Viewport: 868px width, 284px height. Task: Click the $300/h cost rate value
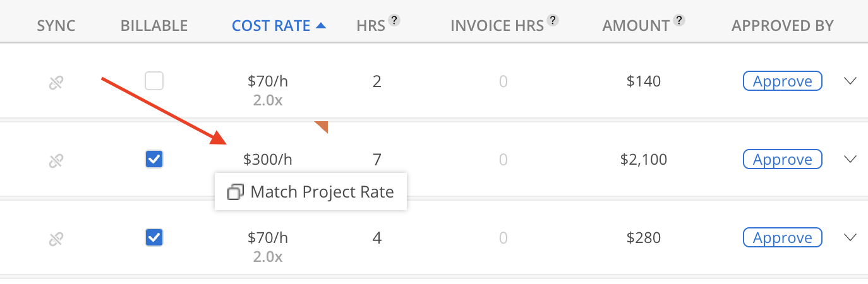tap(268, 160)
